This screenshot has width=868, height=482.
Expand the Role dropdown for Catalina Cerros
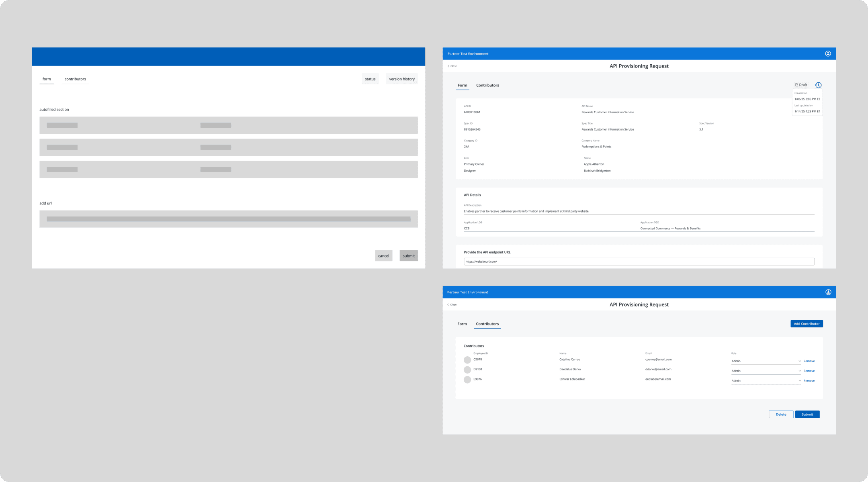pyautogui.click(x=799, y=361)
